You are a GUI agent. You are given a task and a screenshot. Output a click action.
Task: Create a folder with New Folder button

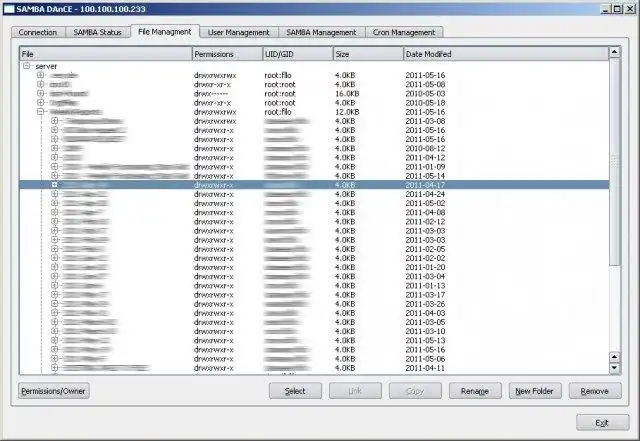click(534, 391)
